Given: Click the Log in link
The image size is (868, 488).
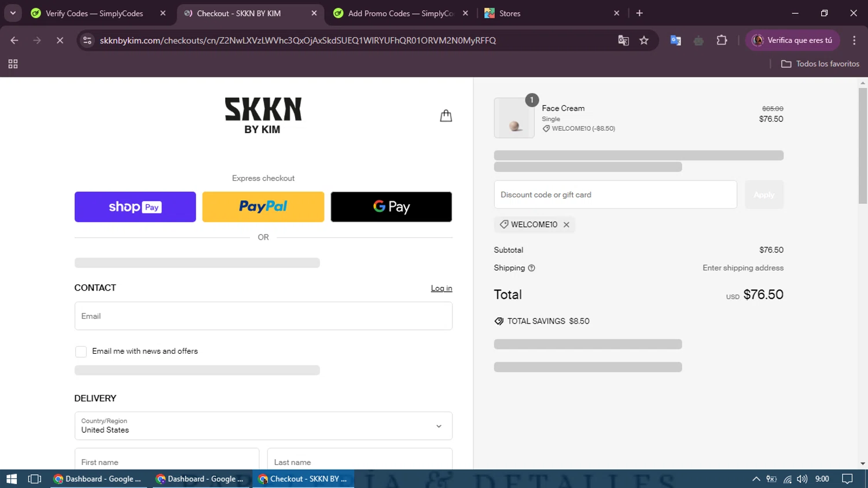Looking at the screenshot, I should [442, 288].
